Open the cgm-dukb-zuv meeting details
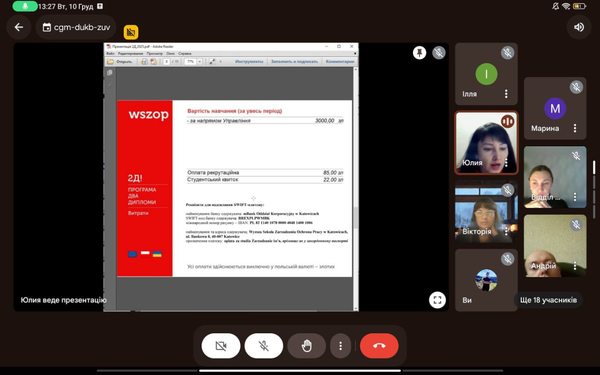 77,27
